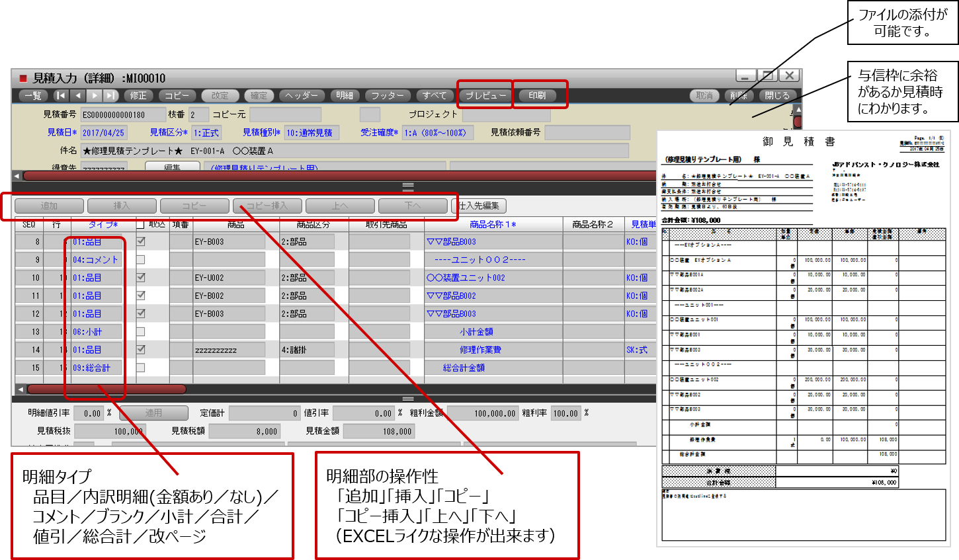Jump to the last record arrow icon
959x560 pixels.
(x=110, y=96)
